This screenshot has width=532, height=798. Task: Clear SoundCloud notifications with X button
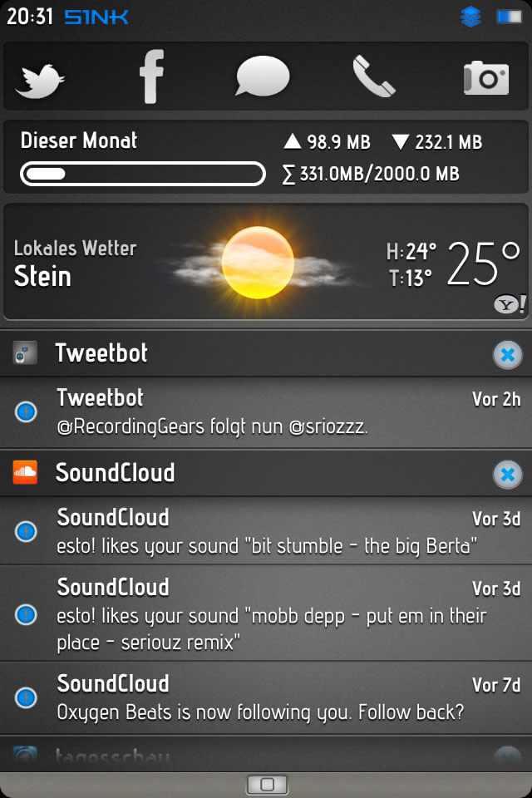(x=508, y=475)
